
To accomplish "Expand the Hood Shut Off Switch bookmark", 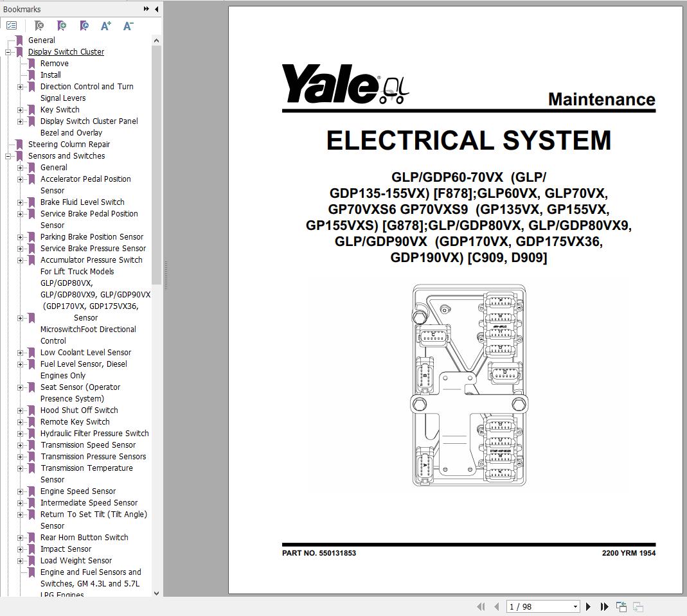I will (x=20, y=410).
